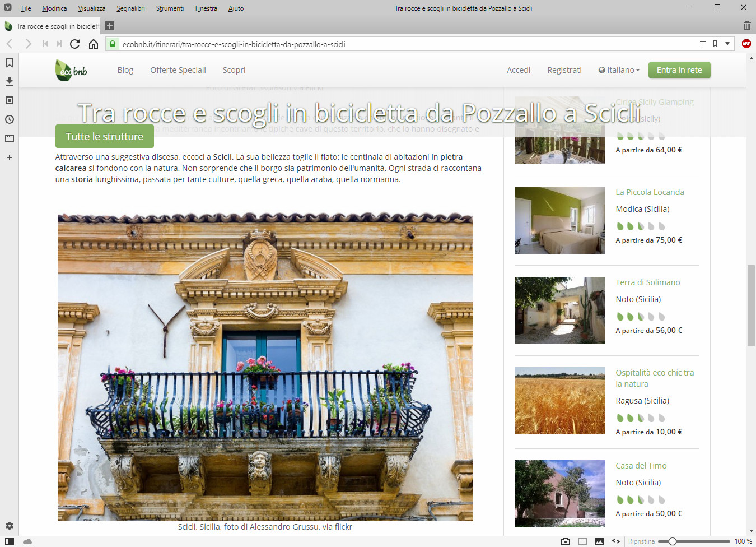The width and height of the screenshot is (756, 547).
Task: Click the Accedi login link
Action: click(x=519, y=70)
